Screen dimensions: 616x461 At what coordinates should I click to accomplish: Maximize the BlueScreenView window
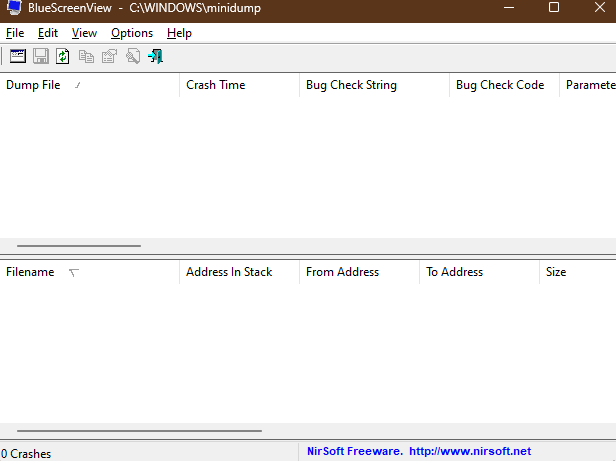point(554,7)
